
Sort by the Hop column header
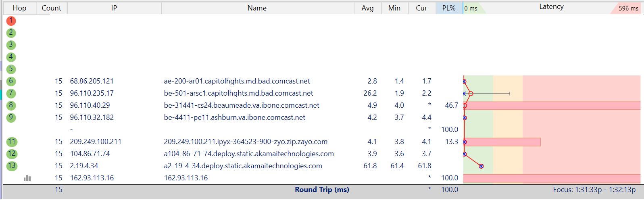click(x=19, y=8)
